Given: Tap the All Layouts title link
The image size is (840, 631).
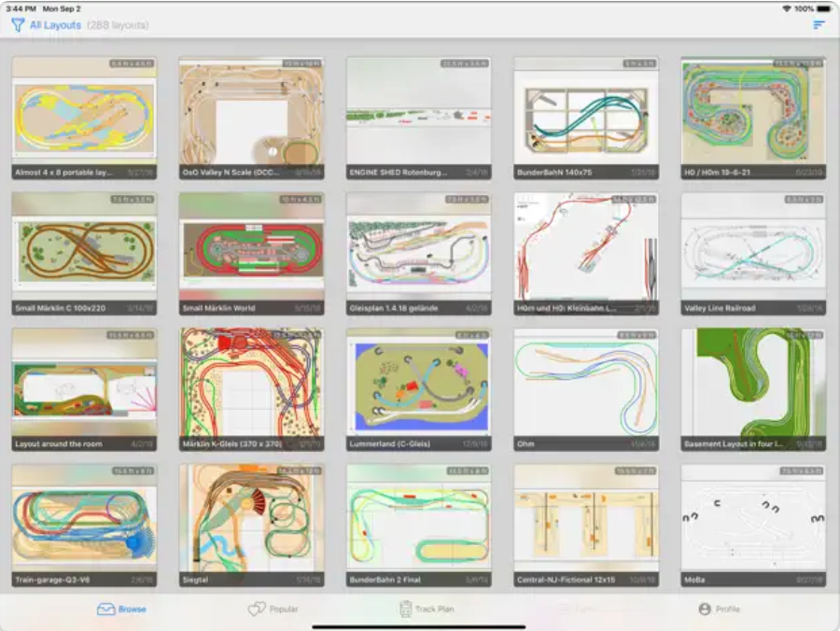Looking at the screenshot, I should (55, 25).
